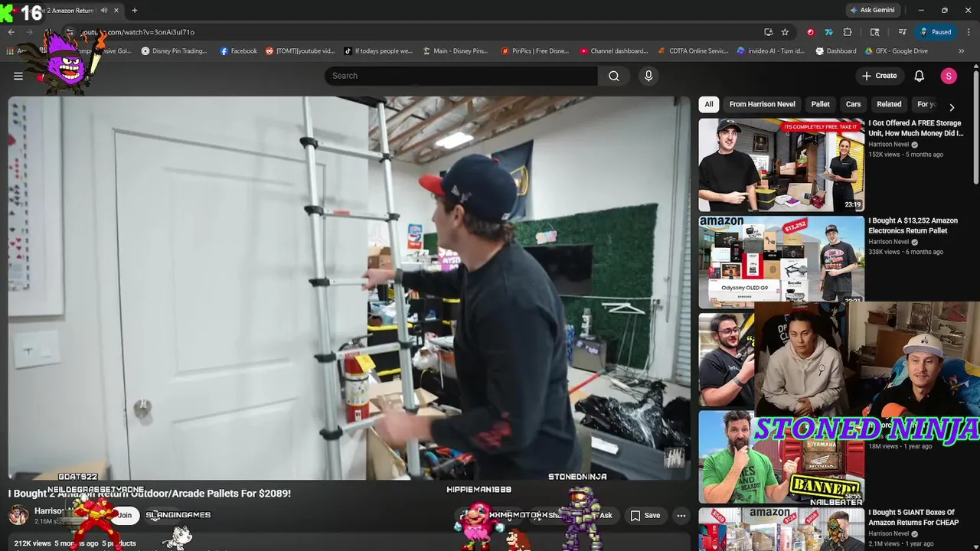
Task: Open the account avatar menu
Action: coord(949,76)
